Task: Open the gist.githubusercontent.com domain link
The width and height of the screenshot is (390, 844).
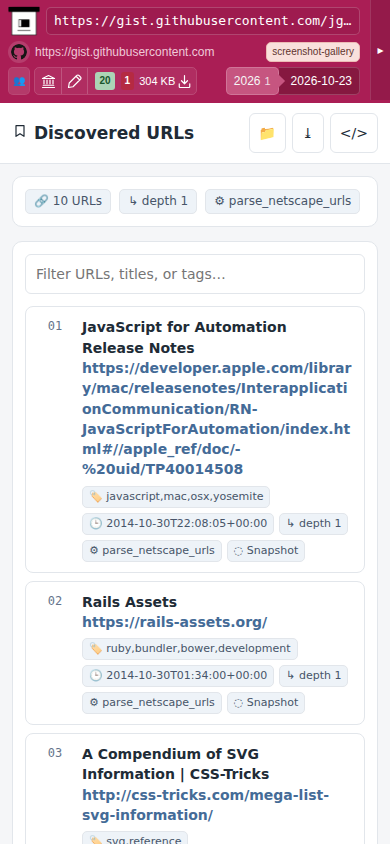Action: pyautogui.click(x=124, y=52)
